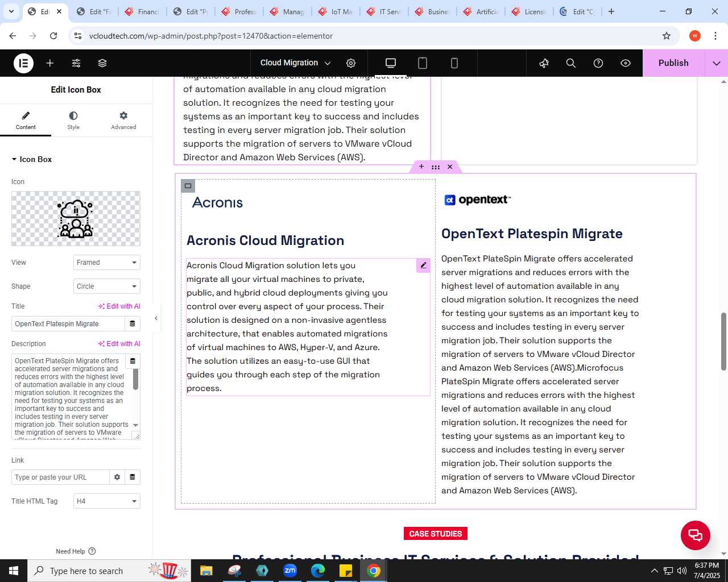Open File Explorer from taskbar
The height and width of the screenshot is (582, 728).
point(206,571)
